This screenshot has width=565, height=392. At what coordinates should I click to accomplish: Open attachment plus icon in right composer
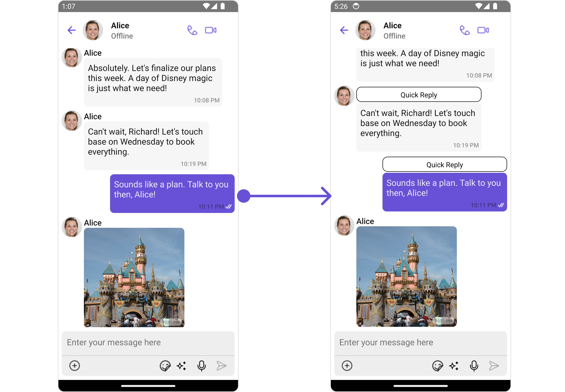click(347, 365)
